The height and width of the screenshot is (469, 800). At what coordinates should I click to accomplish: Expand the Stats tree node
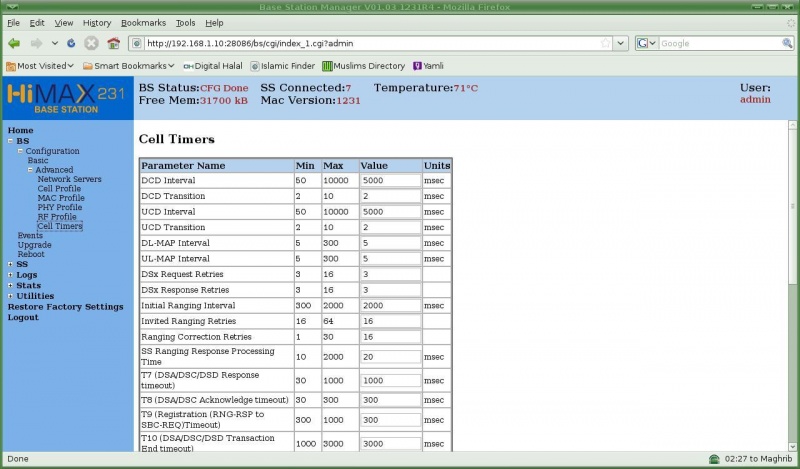(10, 285)
